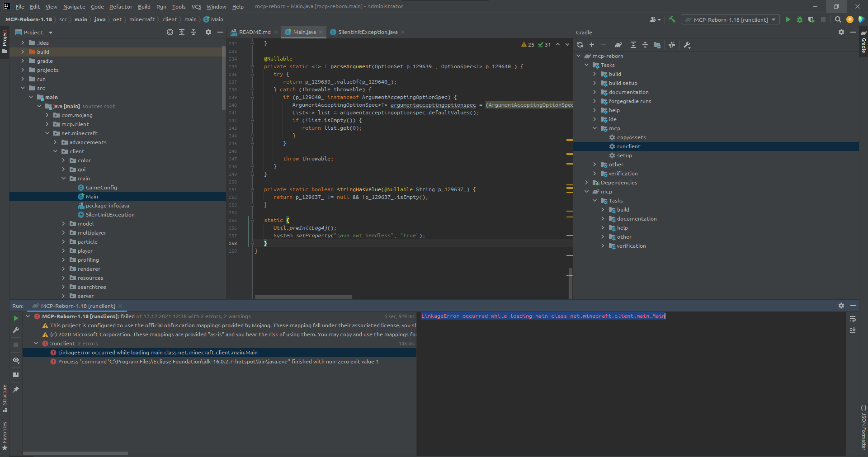Image resolution: width=868 pixels, height=457 pixels.
Task: Open Gradle settings with the gear icon
Action: click(x=841, y=32)
